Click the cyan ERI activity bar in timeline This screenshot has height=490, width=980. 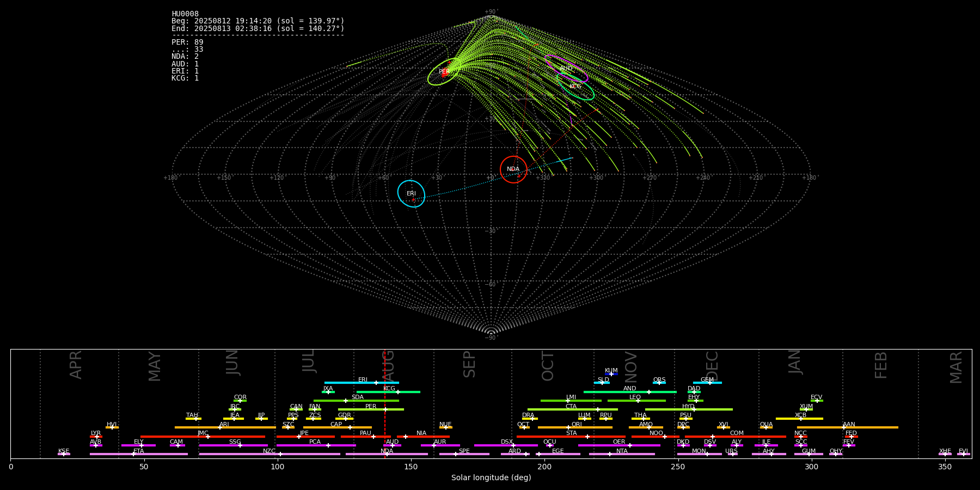[x=362, y=383]
